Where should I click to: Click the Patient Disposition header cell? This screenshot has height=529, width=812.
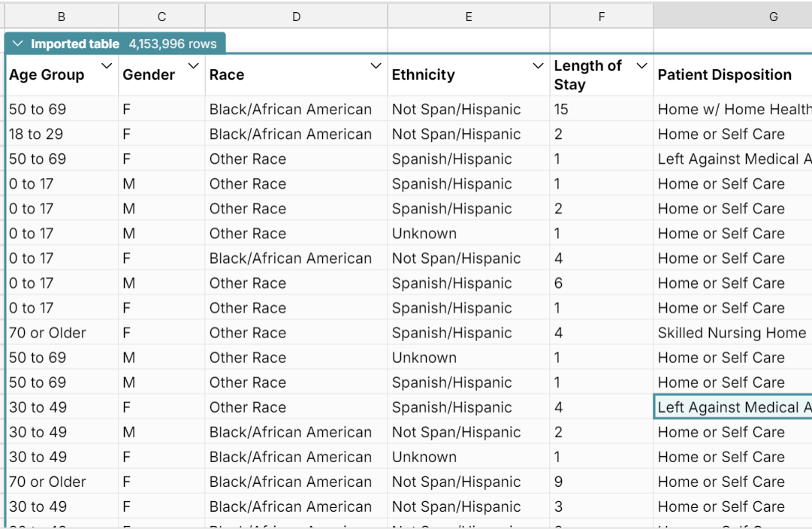tap(725, 74)
